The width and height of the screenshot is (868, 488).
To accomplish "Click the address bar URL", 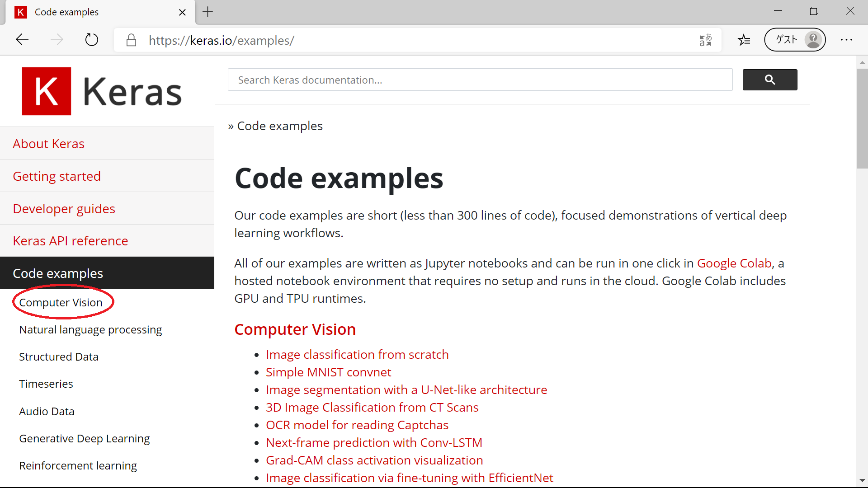I will pyautogui.click(x=222, y=40).
